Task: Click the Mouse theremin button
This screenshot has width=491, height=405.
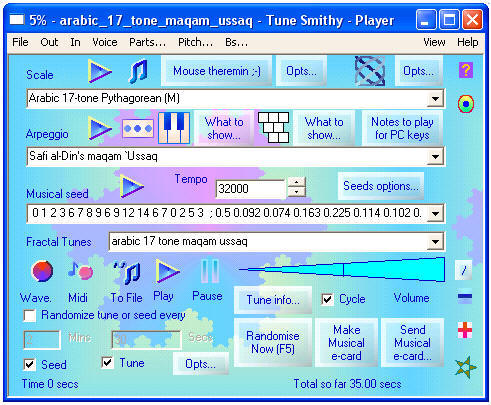Action: point(217,71)
